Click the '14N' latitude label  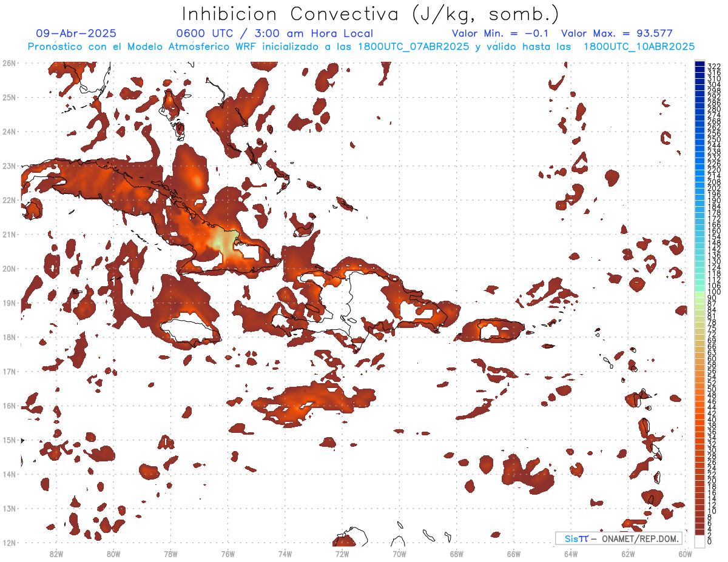click(9, 474)
